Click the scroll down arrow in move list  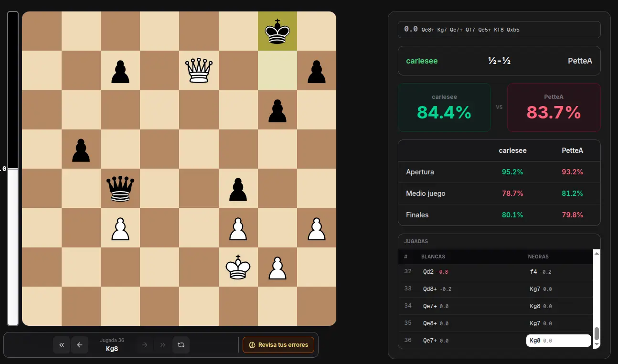597,345
